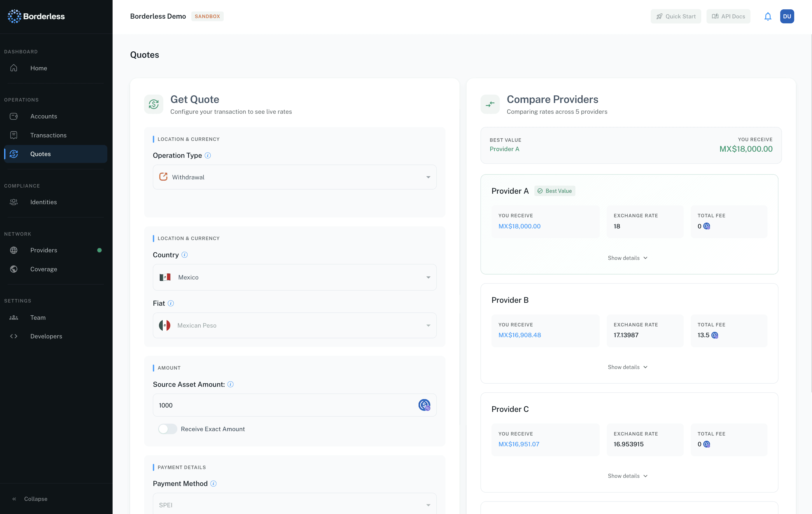The height and width of the screenshot is (514, 812).
Task: Click USDC coin icon in amount field
Action: click(424, 405)
